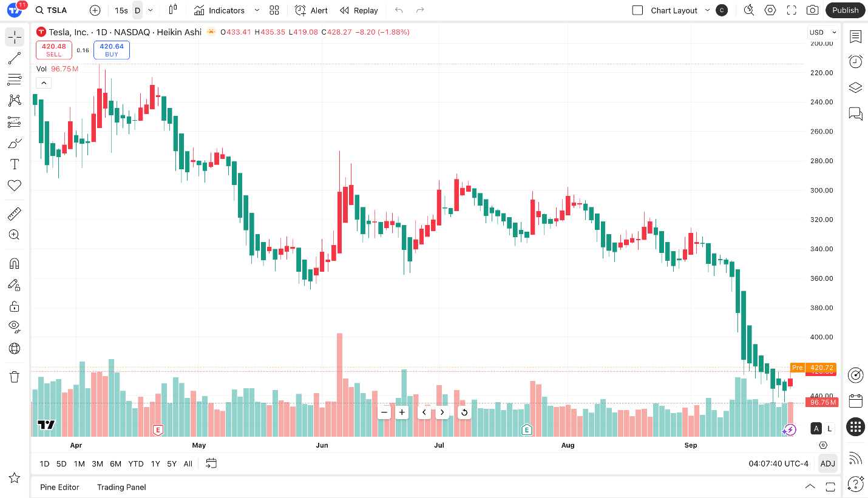
Task: Click the Publish button
Action: click(x=846, y=10)
